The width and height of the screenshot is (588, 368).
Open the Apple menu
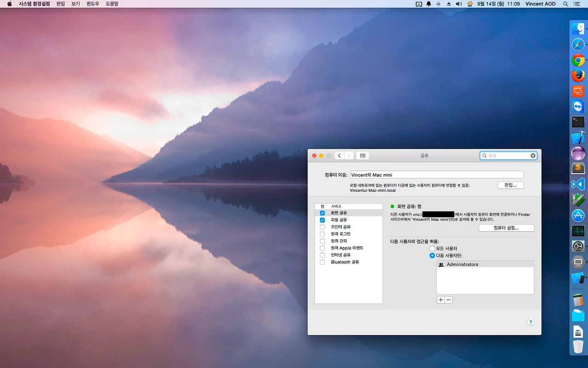9,4
